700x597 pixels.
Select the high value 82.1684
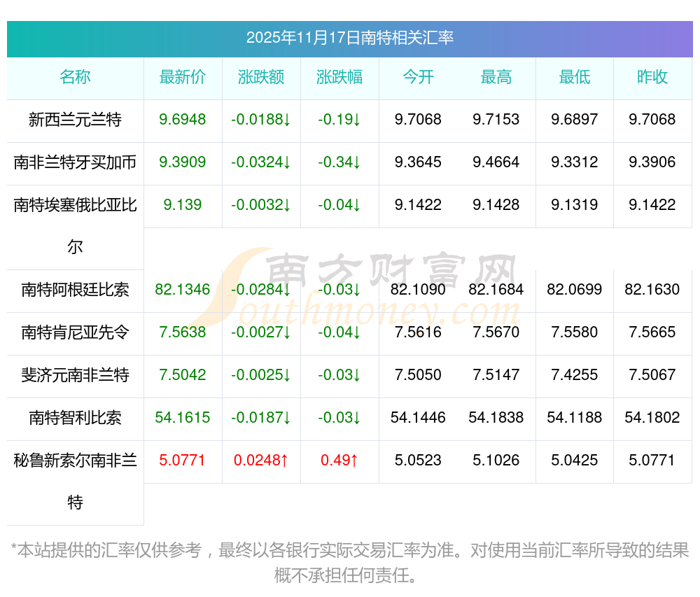coord(496,290)
